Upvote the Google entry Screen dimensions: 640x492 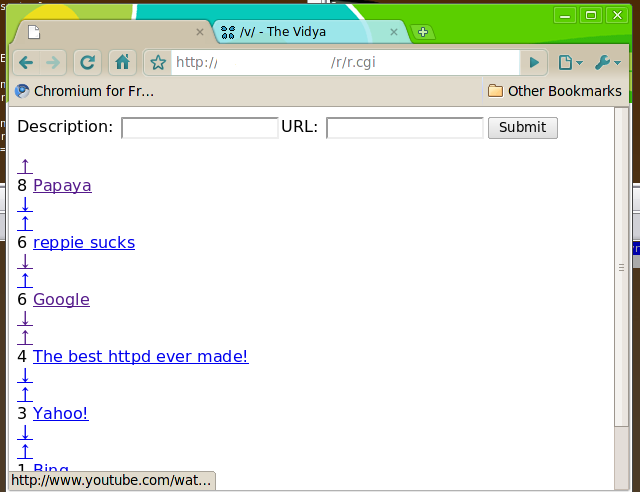(x=25, y=281)
